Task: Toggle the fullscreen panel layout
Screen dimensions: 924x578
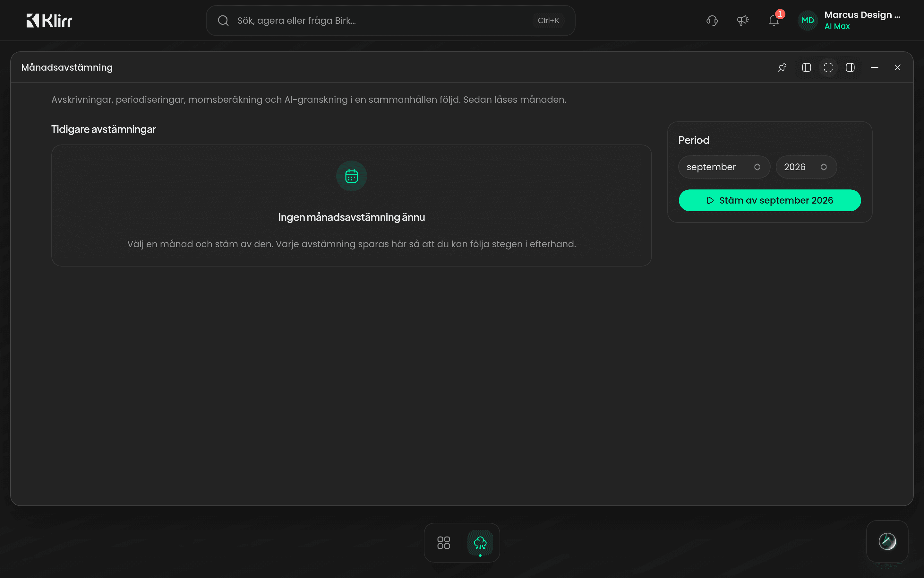Action: point(828,68)
